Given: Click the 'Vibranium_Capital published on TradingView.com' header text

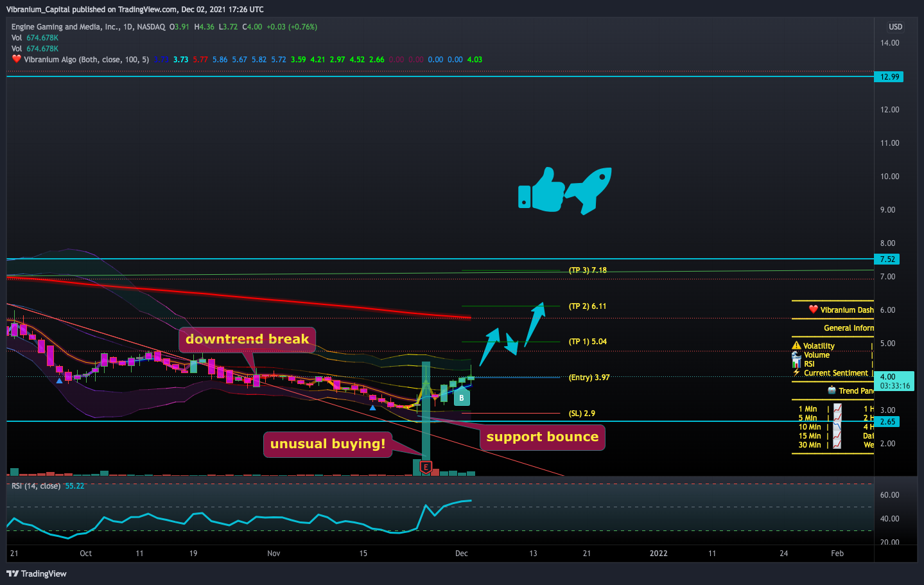Looking at the screenshot, I should coord(91,9).
